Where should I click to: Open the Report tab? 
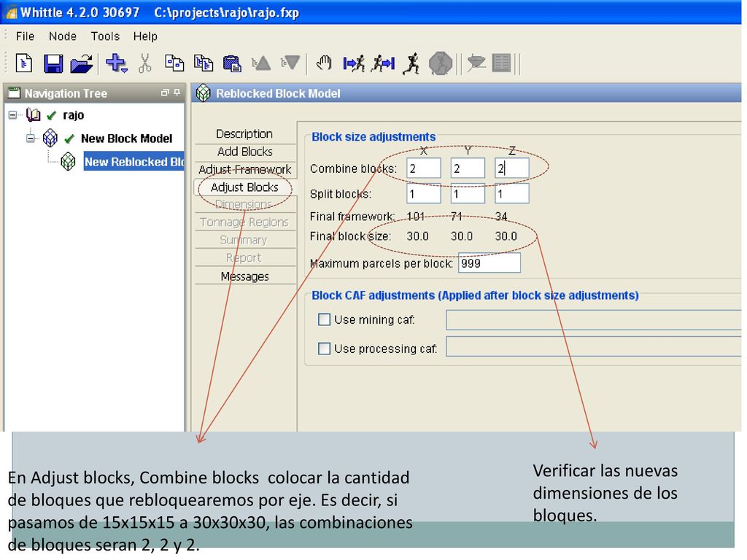[x=245, y=257]
